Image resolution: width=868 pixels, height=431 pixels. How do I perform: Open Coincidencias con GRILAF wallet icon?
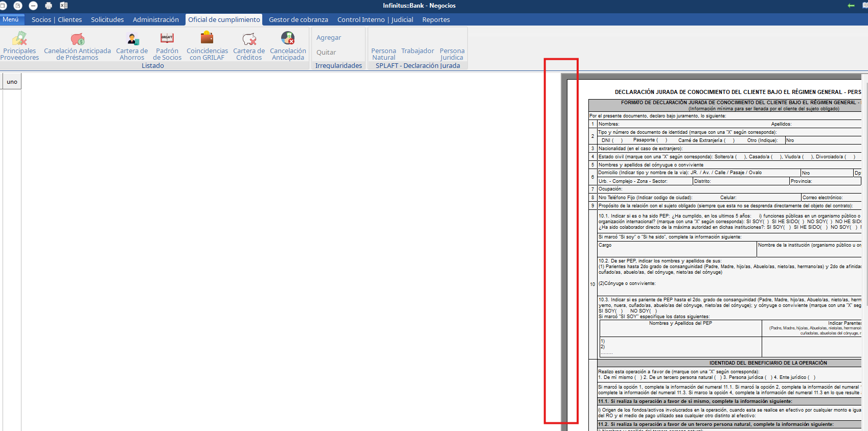pos(207,38)
